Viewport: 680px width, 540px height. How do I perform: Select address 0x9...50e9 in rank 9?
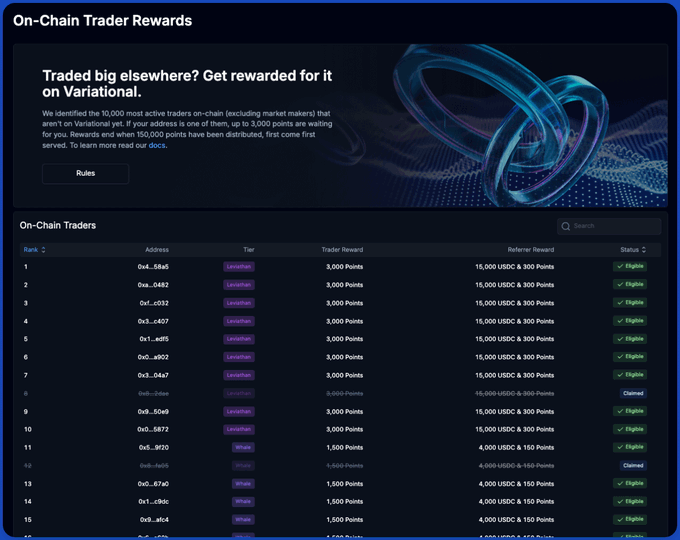point(153,412)
